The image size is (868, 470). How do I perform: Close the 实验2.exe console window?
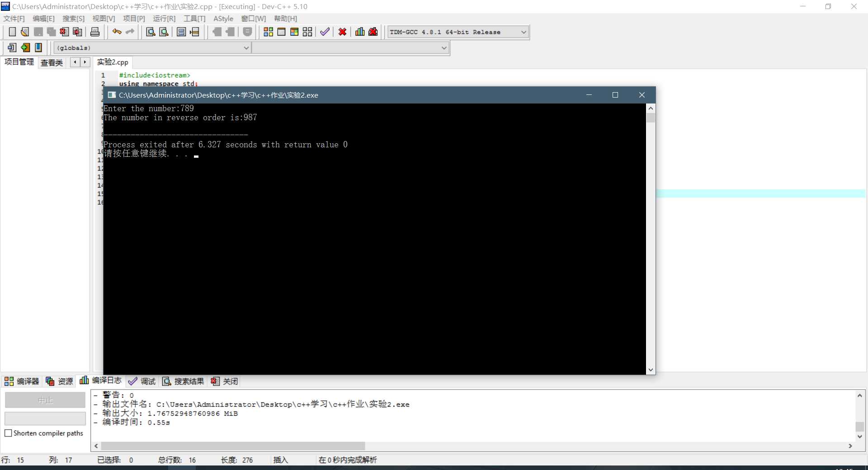click(642, 95)
